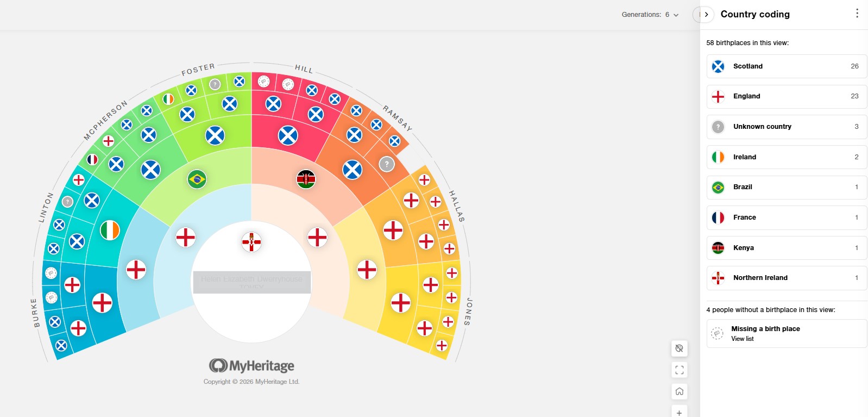Screen dimensions: 868x417
Task: Enter fullscreen view of fan chart
Action: 679,370
